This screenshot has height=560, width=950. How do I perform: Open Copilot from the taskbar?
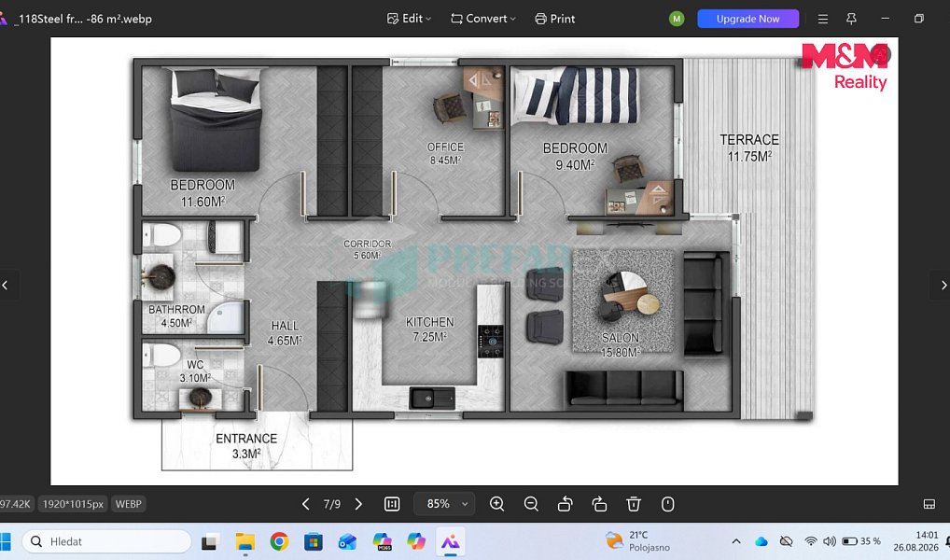(x=416, y=542)
